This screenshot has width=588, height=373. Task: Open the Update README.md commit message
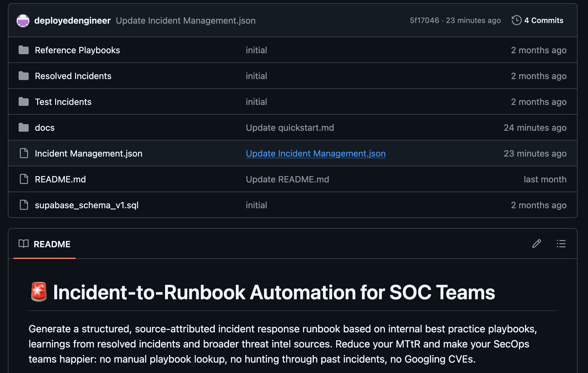click(x=287, y=179)
